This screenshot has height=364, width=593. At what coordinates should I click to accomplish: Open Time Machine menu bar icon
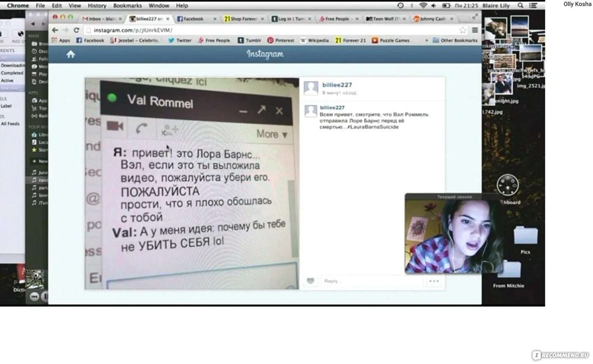pyautogui.click(x=400, y=5)
